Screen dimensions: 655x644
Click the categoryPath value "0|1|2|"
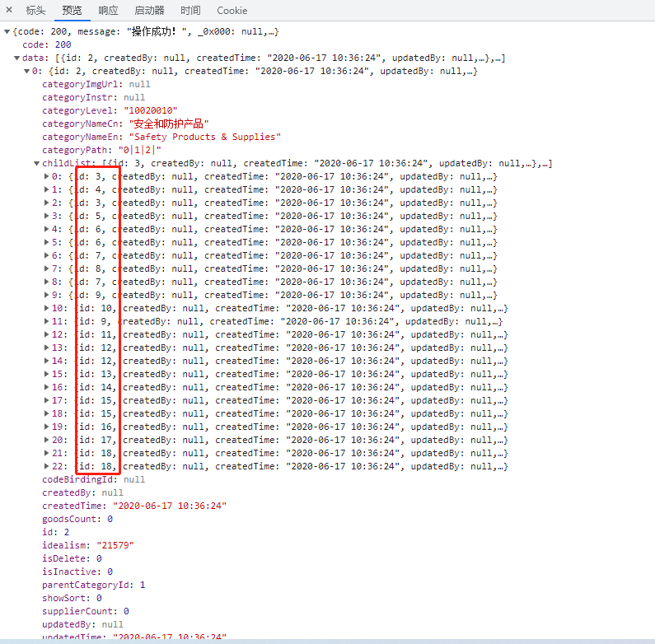coord(140,151)
